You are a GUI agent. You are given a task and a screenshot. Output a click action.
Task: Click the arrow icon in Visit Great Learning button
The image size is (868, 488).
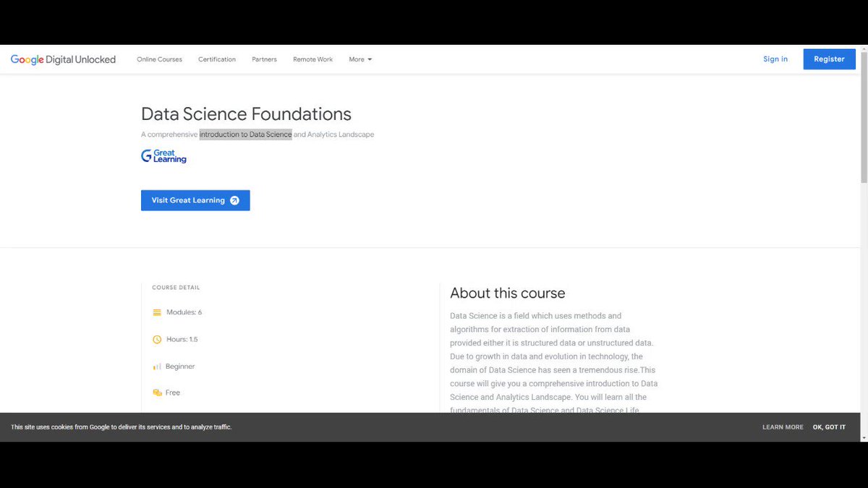234,200
